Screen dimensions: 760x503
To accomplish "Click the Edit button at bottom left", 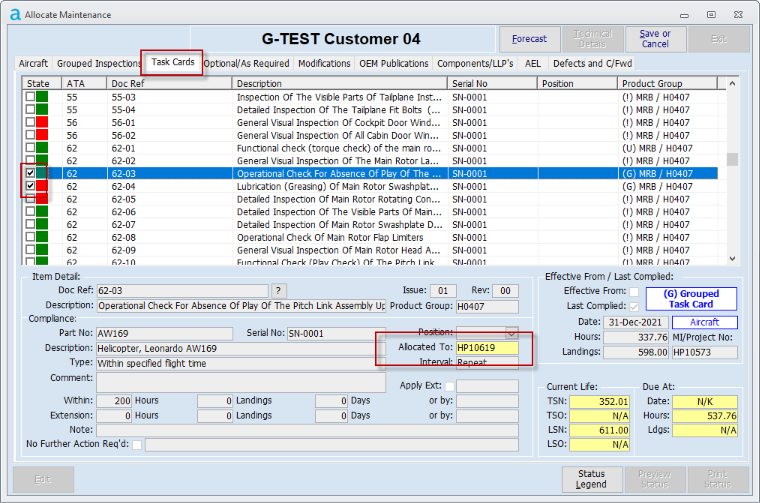I will 43,480.
